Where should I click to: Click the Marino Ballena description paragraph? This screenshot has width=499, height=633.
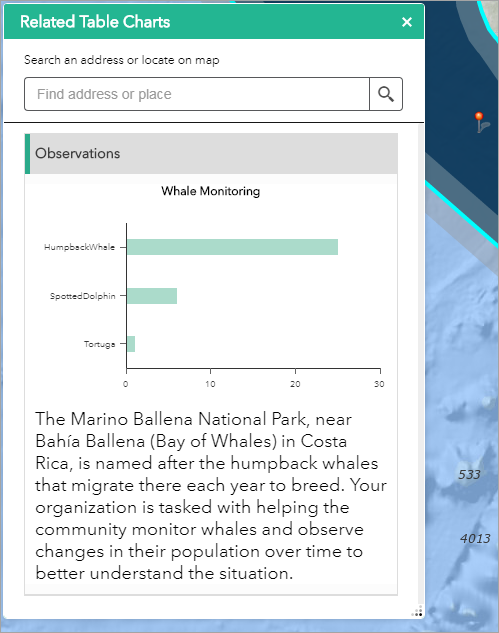coord(211,496)
